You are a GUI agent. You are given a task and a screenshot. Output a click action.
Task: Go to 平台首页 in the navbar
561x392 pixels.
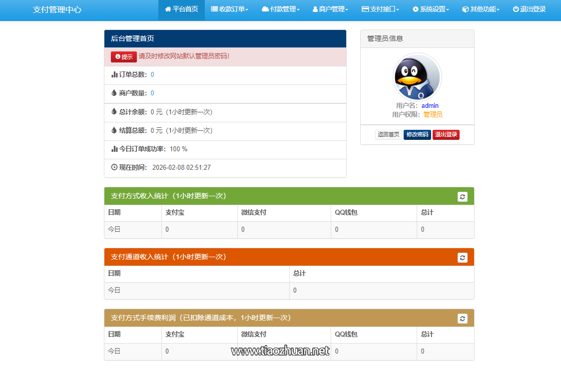point(181,9)
